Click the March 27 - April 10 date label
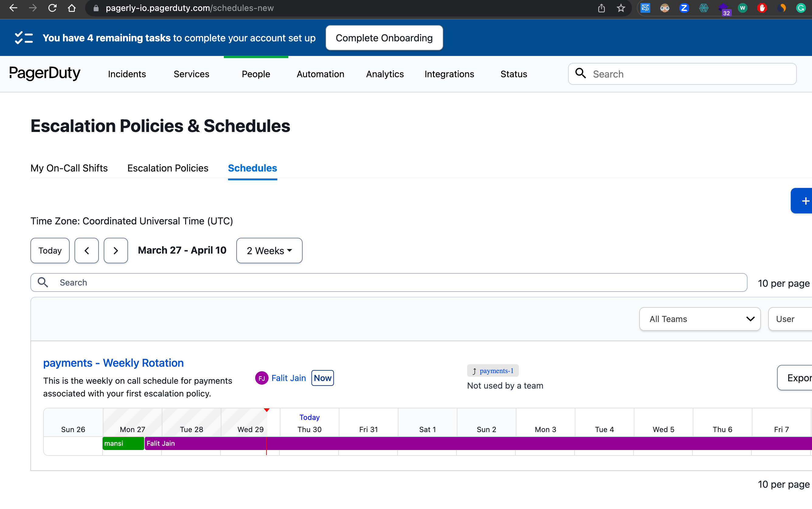The height and width of the screenshot is (509, 812). coord(182,250)
